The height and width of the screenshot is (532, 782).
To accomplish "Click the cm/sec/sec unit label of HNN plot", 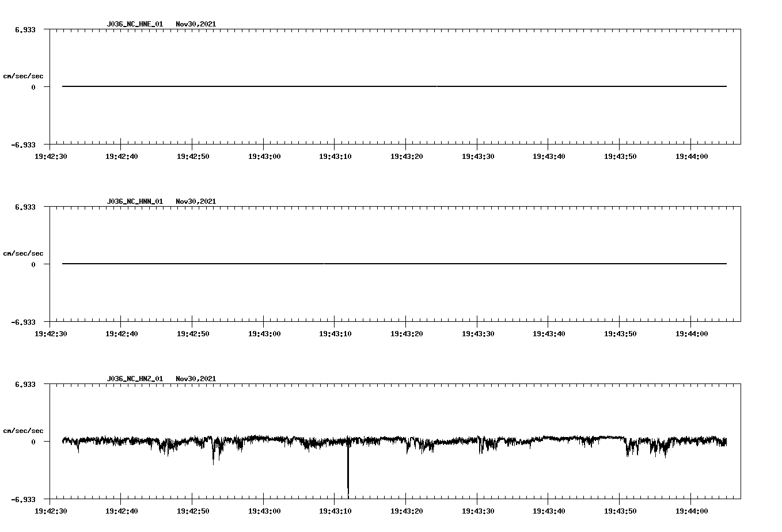I will [x=23, y=253].
